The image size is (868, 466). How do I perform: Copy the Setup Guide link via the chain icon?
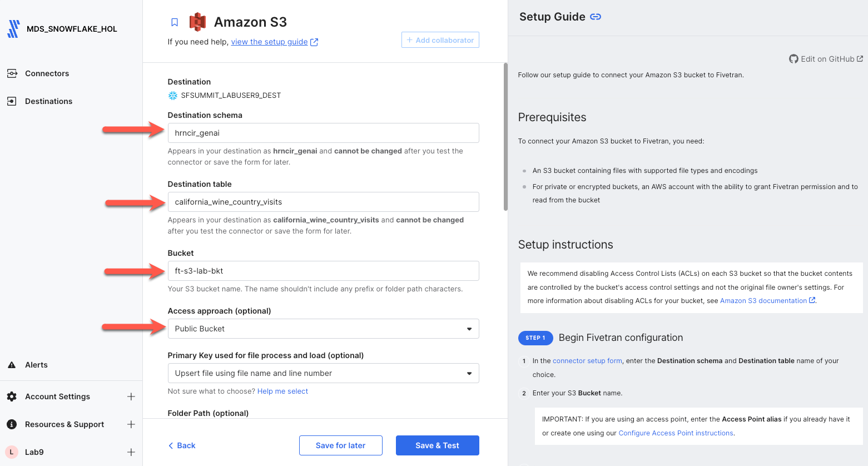coord(596,17)
